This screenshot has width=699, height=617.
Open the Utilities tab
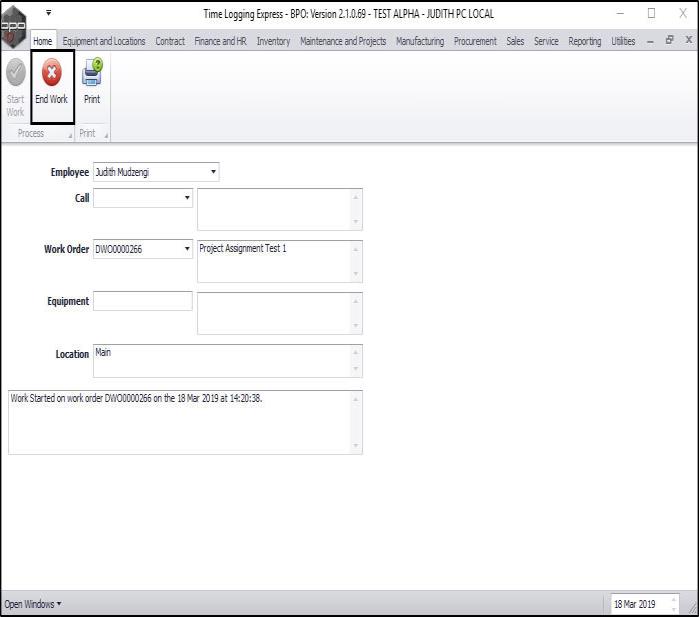[x=623, y=41]
